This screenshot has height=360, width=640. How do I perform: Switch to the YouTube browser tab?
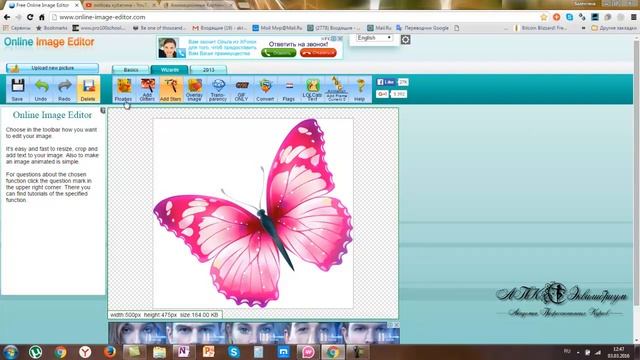coord(121,5)
